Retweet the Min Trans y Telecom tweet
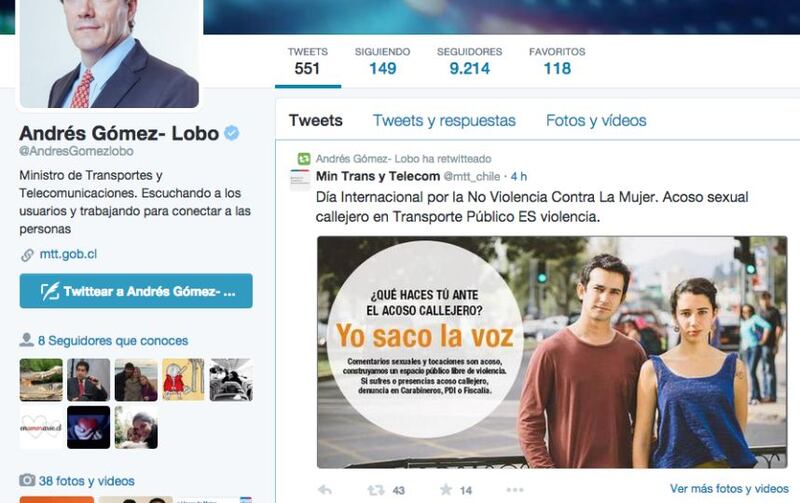This screenshot has width=800, height=503. (x=376, y=490)
